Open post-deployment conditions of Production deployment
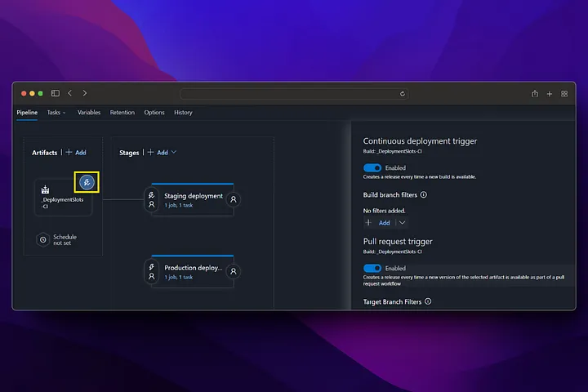 234,271
